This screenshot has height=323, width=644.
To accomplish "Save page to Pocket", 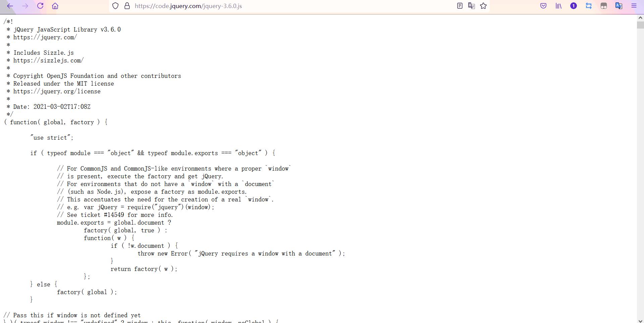I will (x=543, y=6).
